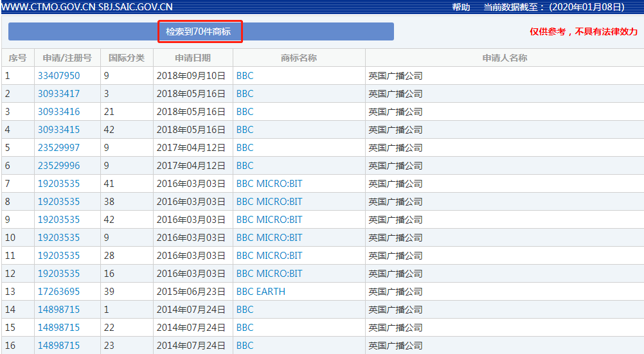Open BBC MICRO:BIT link in row 7
The height and width of the screenshot is (354, 644).
[269, 184]
